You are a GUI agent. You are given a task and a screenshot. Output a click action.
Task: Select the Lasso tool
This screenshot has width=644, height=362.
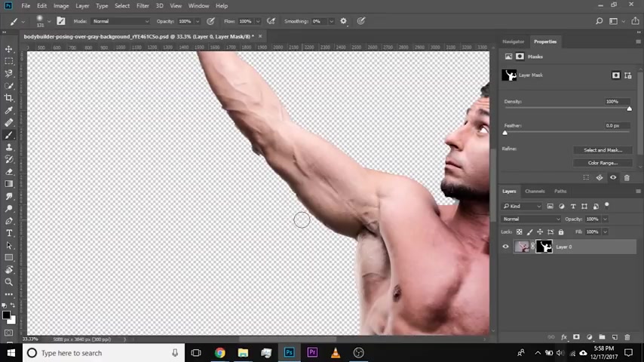click(8, 74)
